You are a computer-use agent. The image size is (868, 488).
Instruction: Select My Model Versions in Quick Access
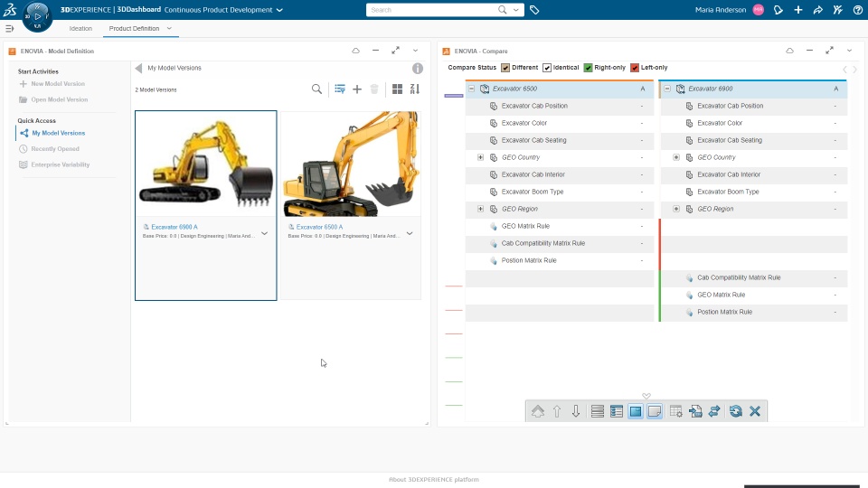click(x=58, y=133)
